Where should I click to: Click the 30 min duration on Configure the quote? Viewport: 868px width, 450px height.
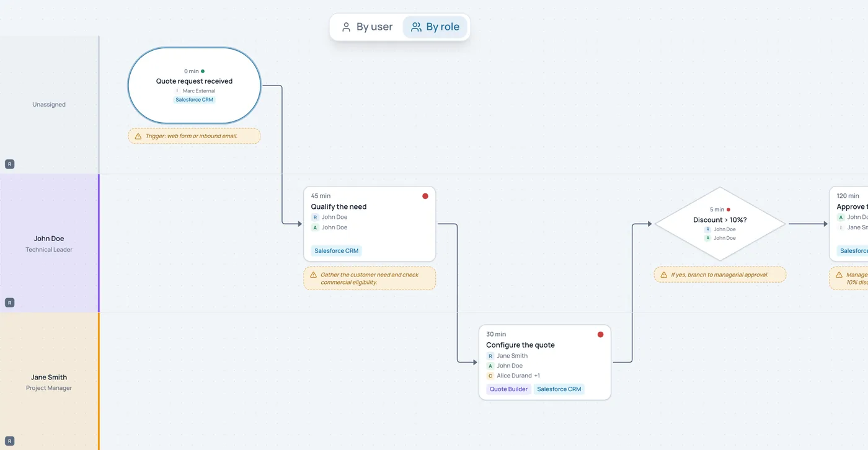pyautogui.click(x=496, y=335)
